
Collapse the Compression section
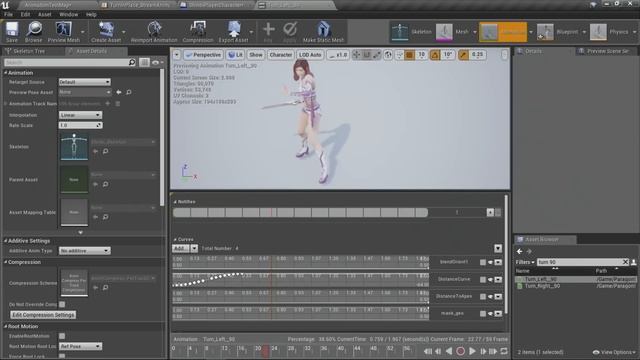tap(6, 262)
